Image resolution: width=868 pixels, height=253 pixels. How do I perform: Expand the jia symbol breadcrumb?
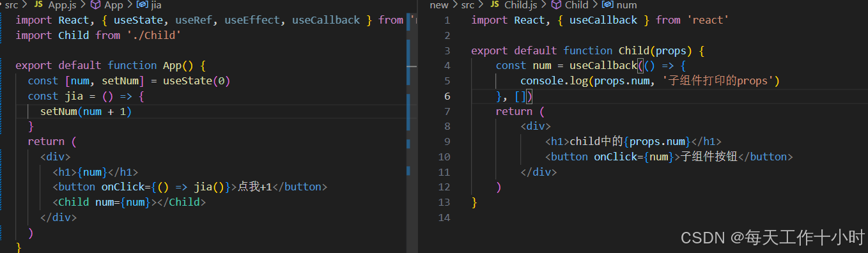click(x=156, y=5)
